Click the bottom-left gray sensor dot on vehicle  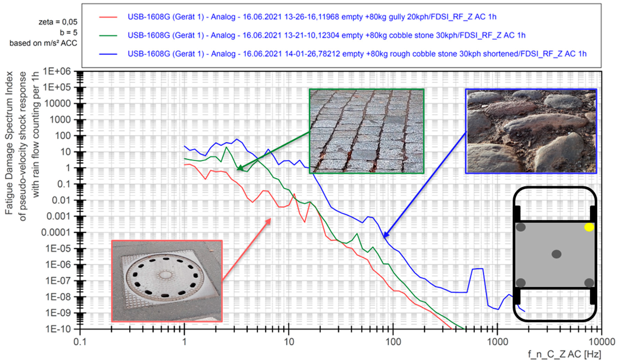520,283
